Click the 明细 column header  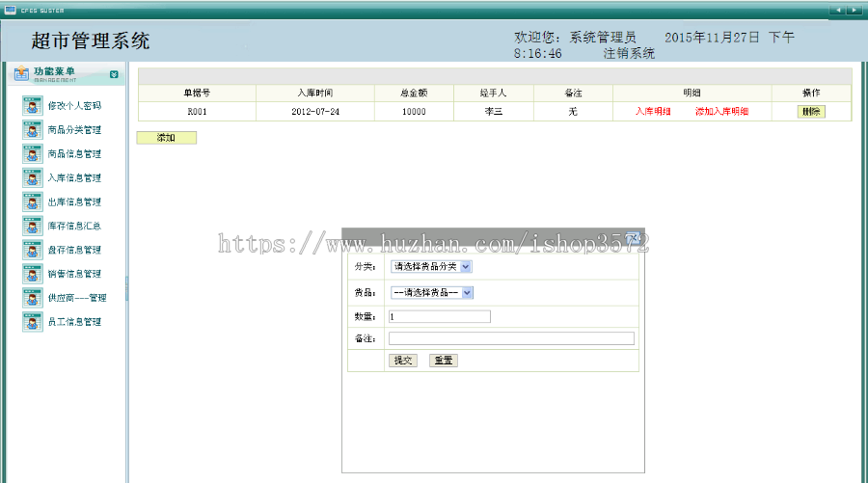coord(692,93)
